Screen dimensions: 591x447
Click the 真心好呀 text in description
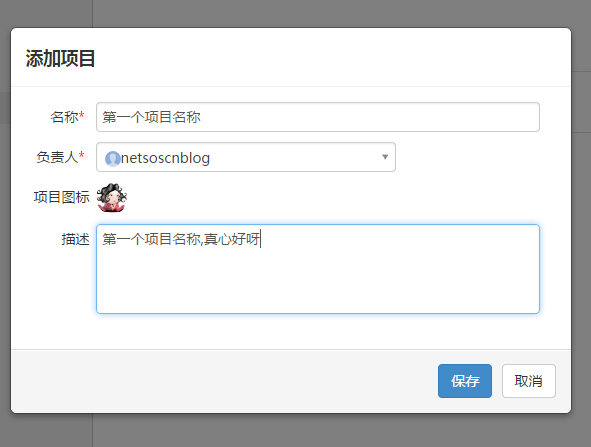(232, 239)
